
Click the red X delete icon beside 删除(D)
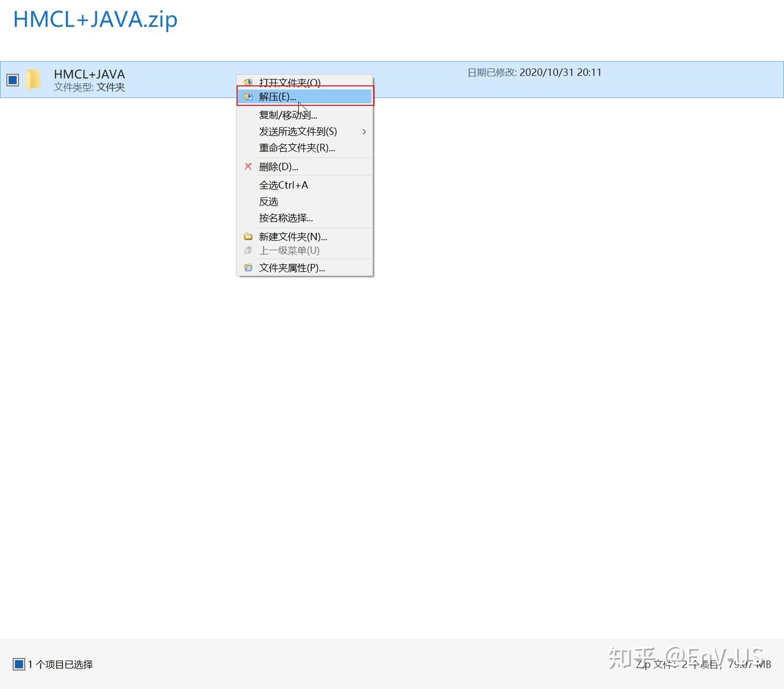click(x=248, y=167)
